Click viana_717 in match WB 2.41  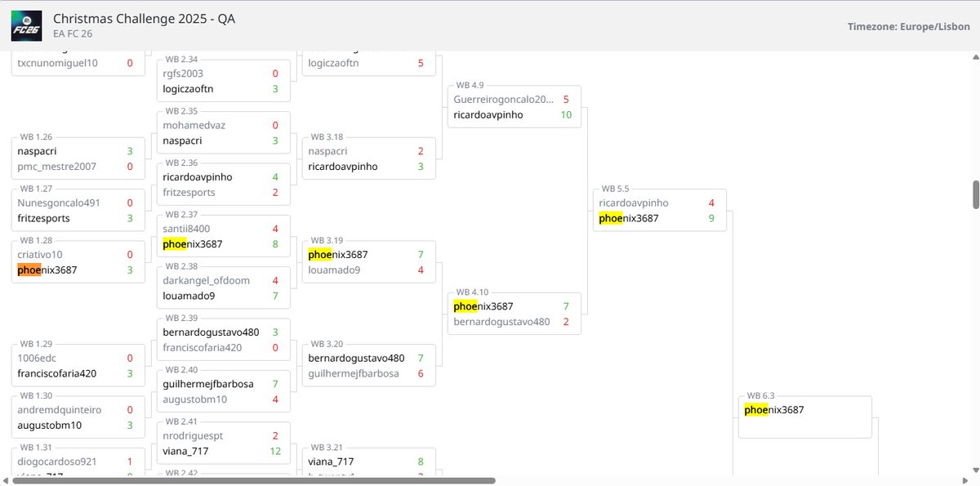coord(186,452)
